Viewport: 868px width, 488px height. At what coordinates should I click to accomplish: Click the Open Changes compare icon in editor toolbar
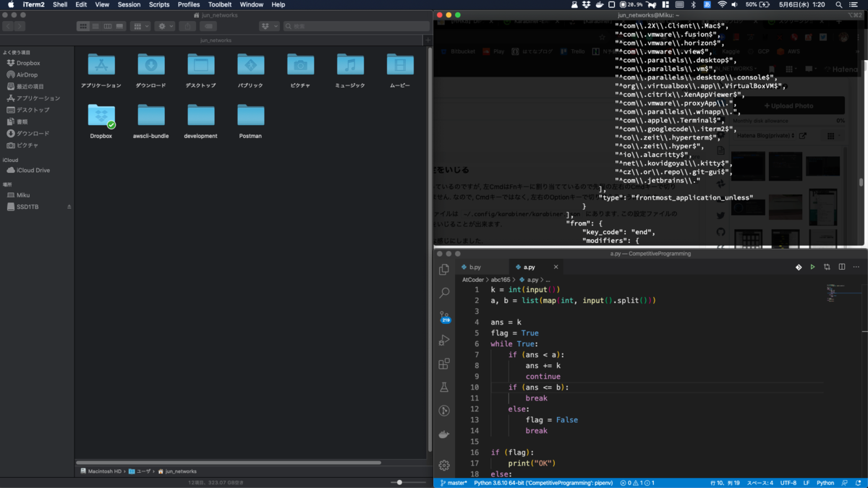(x=827, y=267)
